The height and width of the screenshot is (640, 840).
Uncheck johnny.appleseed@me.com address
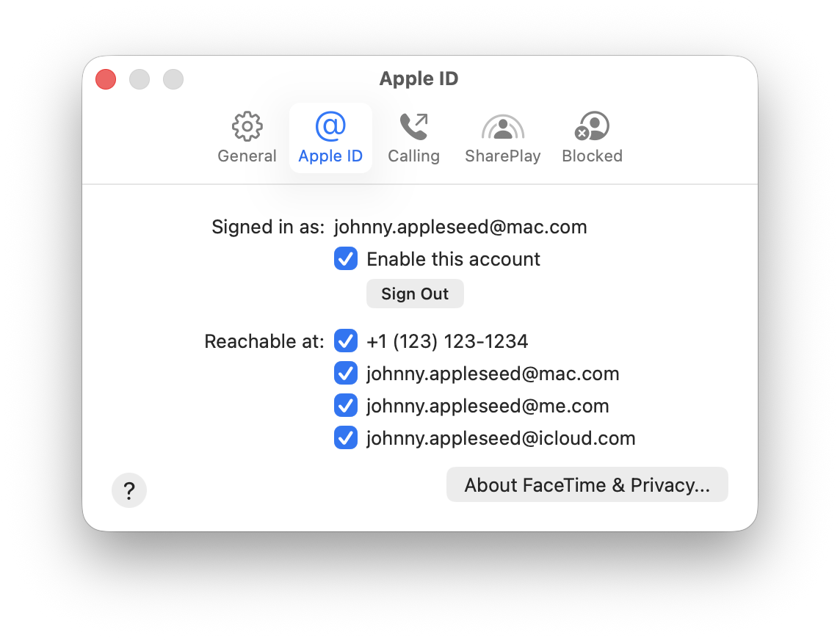(346, 405)
